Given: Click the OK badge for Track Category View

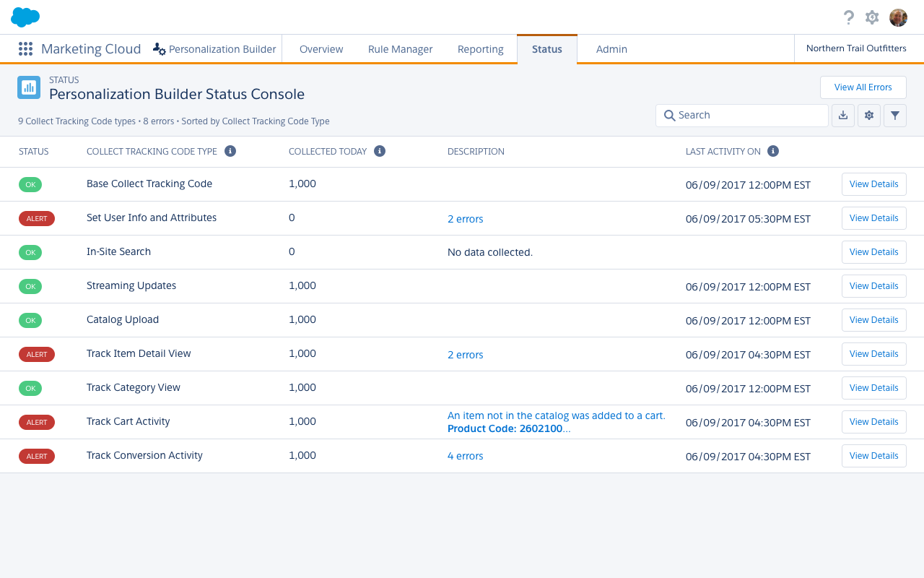Looking at the screenshot, I should coord(30,389).
